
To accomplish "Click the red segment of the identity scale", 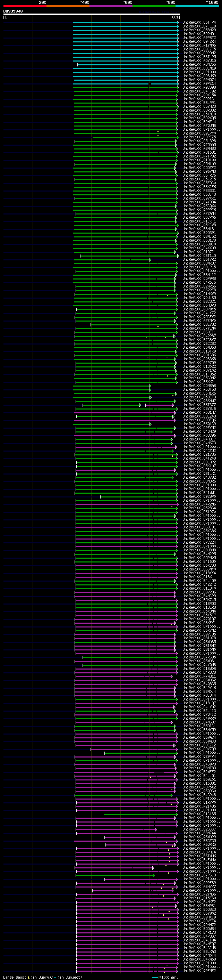I will click(25, 6).
